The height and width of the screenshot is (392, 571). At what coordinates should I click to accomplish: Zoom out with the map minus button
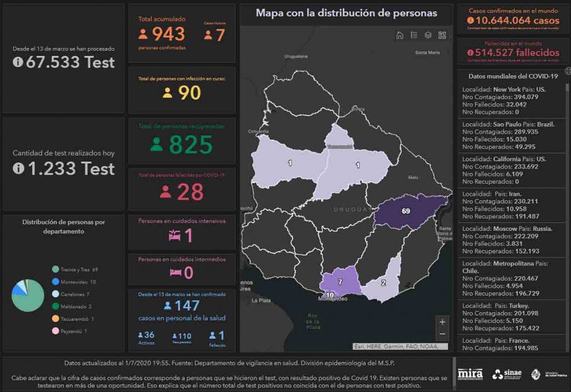pos(443,334)
